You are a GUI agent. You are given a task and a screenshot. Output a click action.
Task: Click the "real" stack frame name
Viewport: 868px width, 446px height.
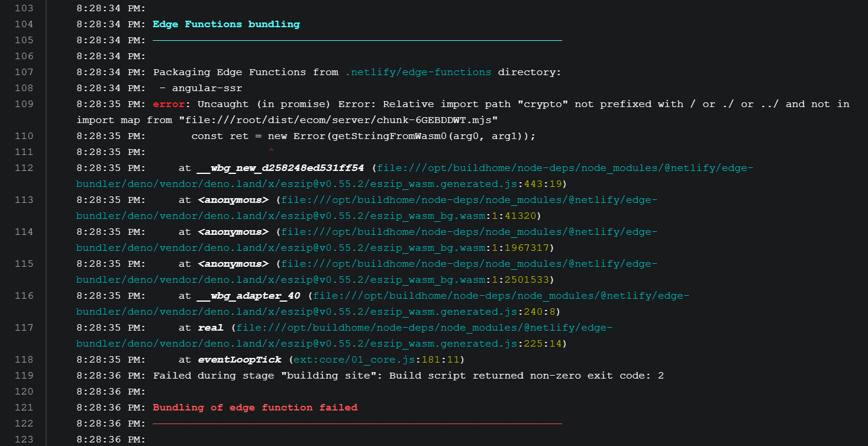211,328
